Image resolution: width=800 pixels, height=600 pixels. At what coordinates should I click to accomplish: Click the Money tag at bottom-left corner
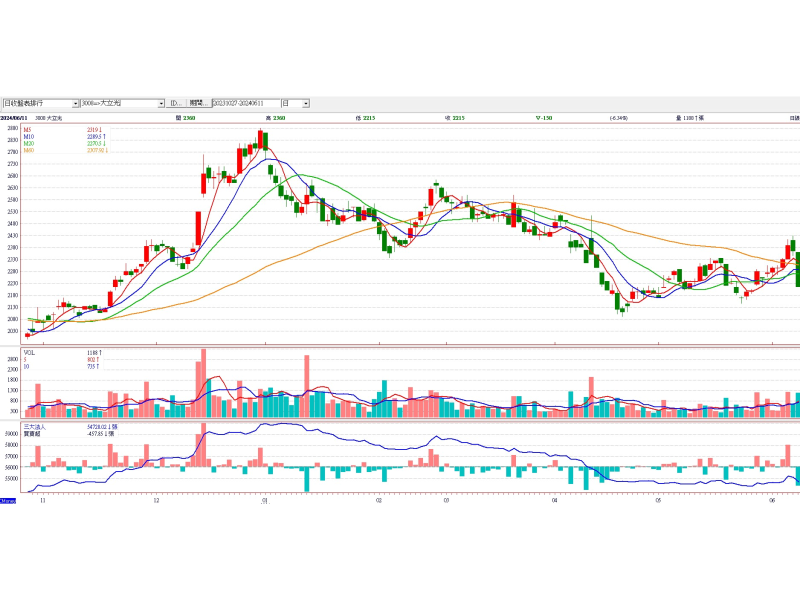tap(7, 500)
